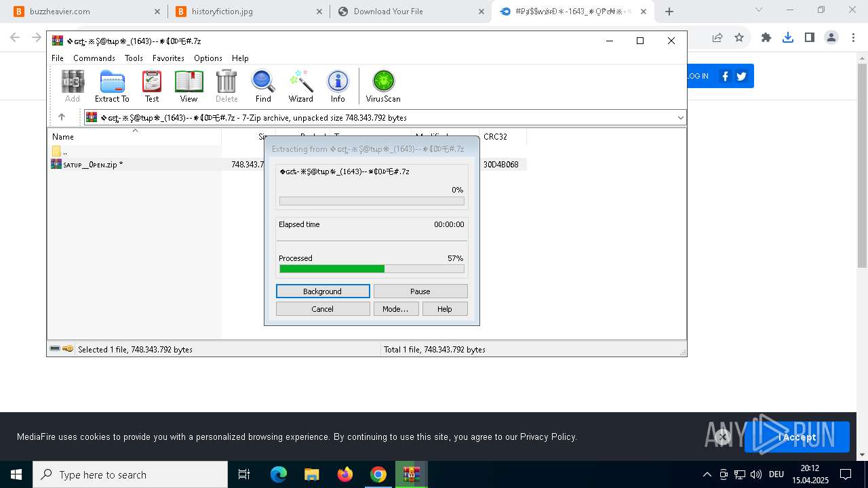
Task: Toggle Chrome side panel icon
Action: click(x=810, y=38)
